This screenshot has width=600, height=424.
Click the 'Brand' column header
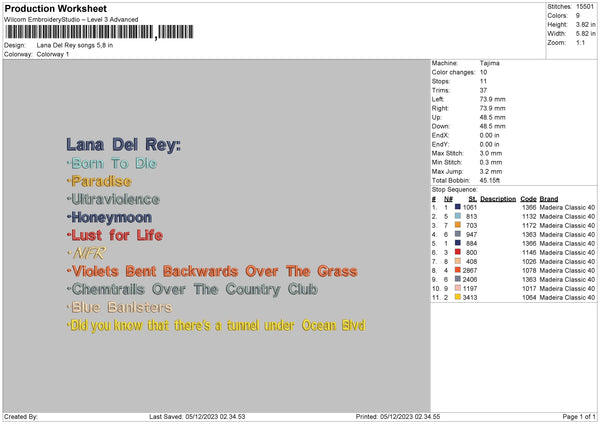[548, 199]
